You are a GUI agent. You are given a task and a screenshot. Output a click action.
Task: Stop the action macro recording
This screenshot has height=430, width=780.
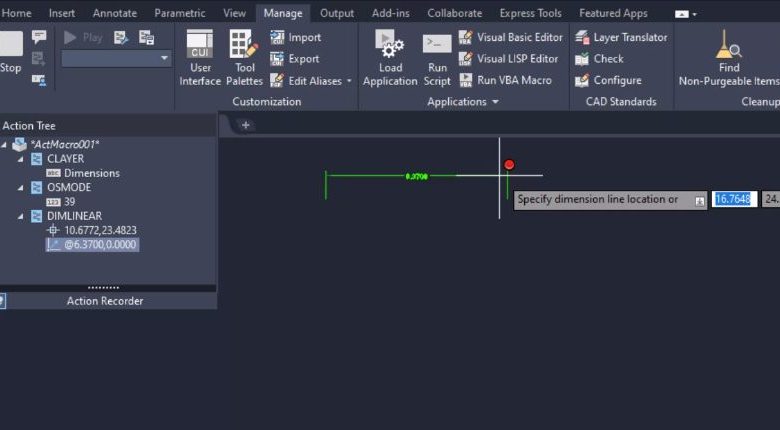point(10,52)
